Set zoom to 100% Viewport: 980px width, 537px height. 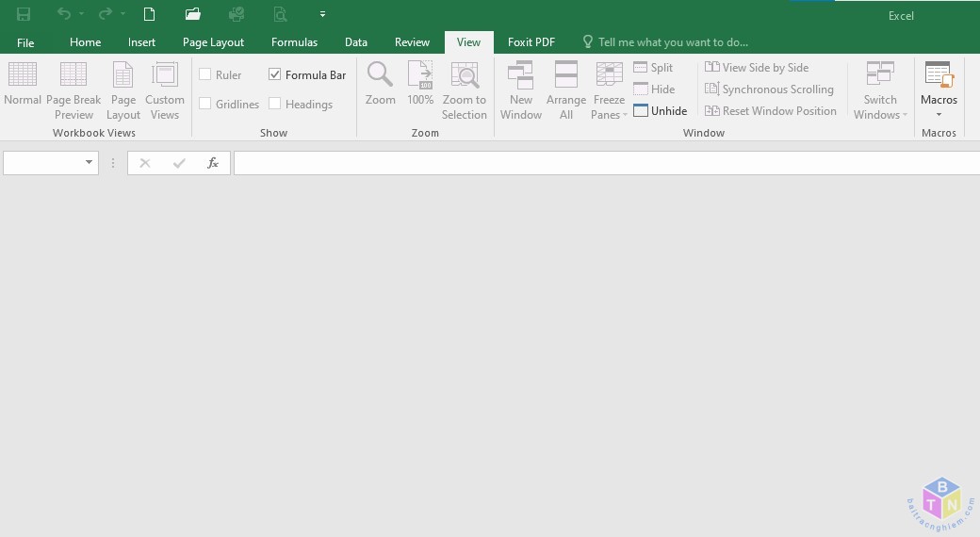tap(420, 84)
